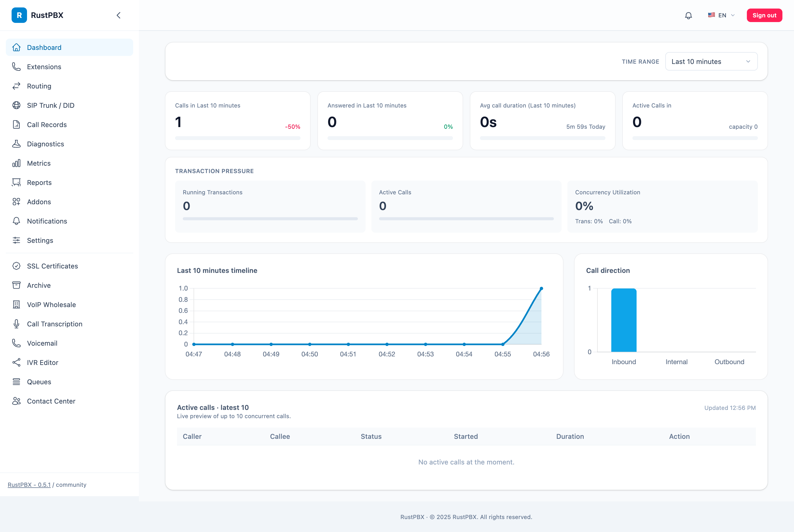
Task: Open the EN language dropdown
Action: 721,15
